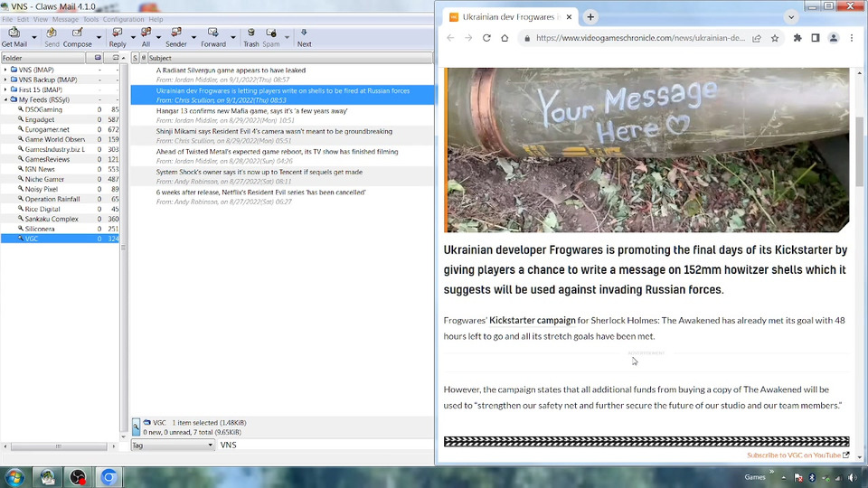
Task: Open Sender reply dropdown arrow
Action: 193,38
